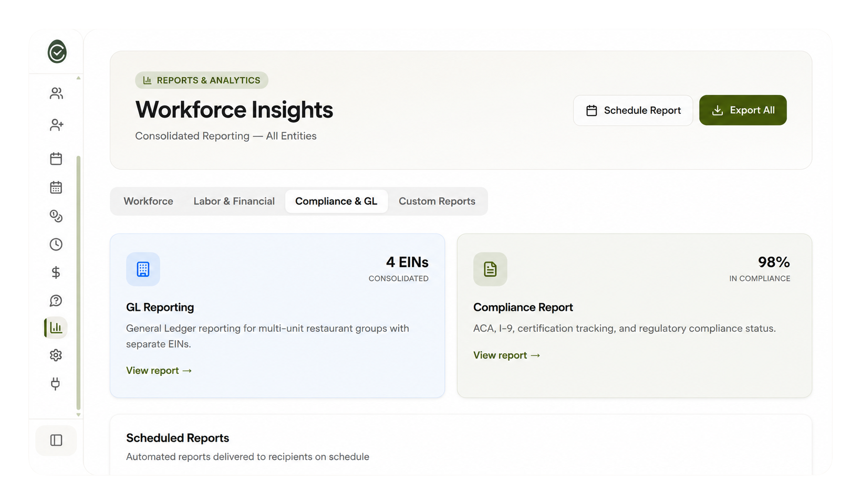Click the IN COMPLIANCE label
This screenshot has width=861, height=504.
coord(760,279)
